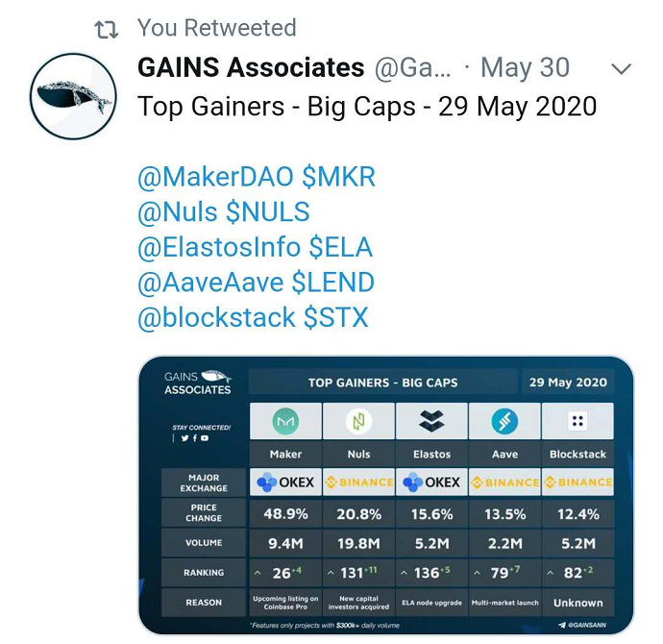Open the @Nuls mention link

click(178, 211)
